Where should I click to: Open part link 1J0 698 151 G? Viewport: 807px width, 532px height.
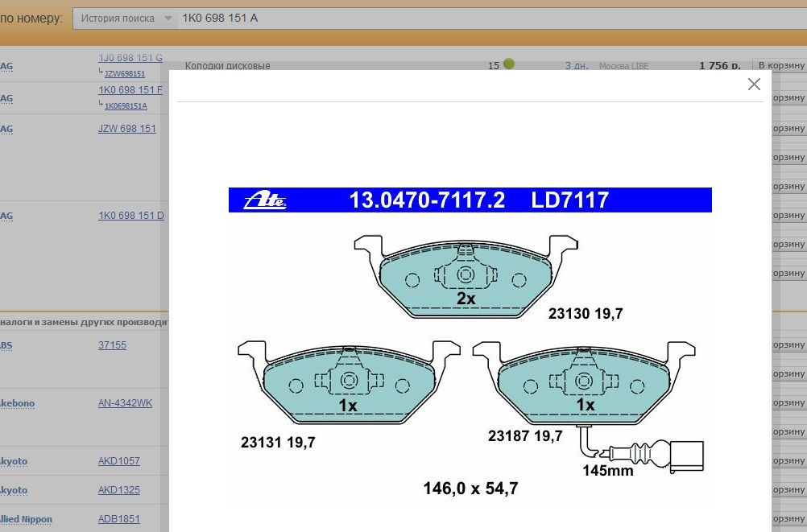[x=130, y=58]
